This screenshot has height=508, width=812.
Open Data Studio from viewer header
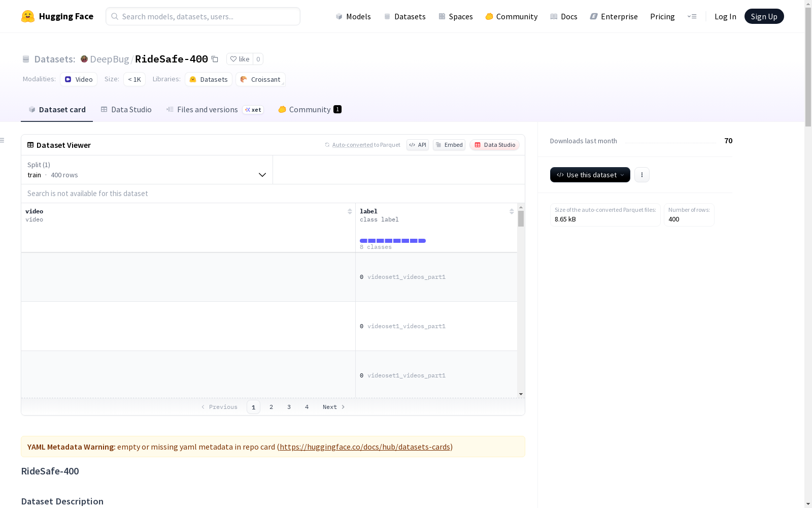[495, 145]
